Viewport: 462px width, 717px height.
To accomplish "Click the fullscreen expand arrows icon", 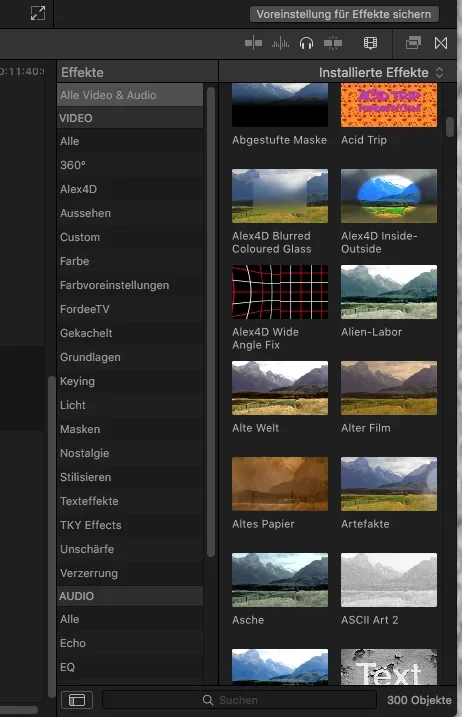I will point(38,13).
